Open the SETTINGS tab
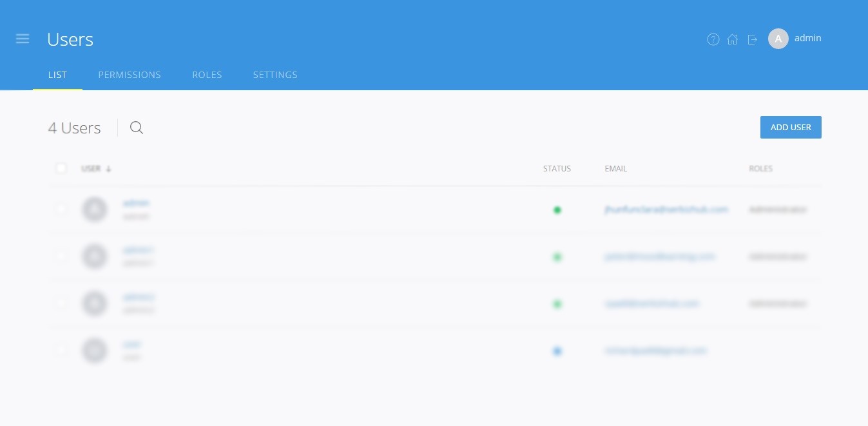 tap(275, 75)
